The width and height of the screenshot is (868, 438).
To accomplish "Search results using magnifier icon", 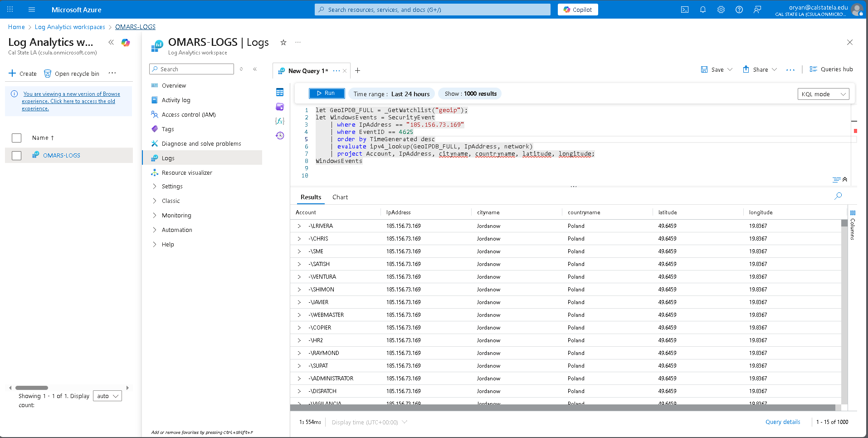I will click(838, 196).
